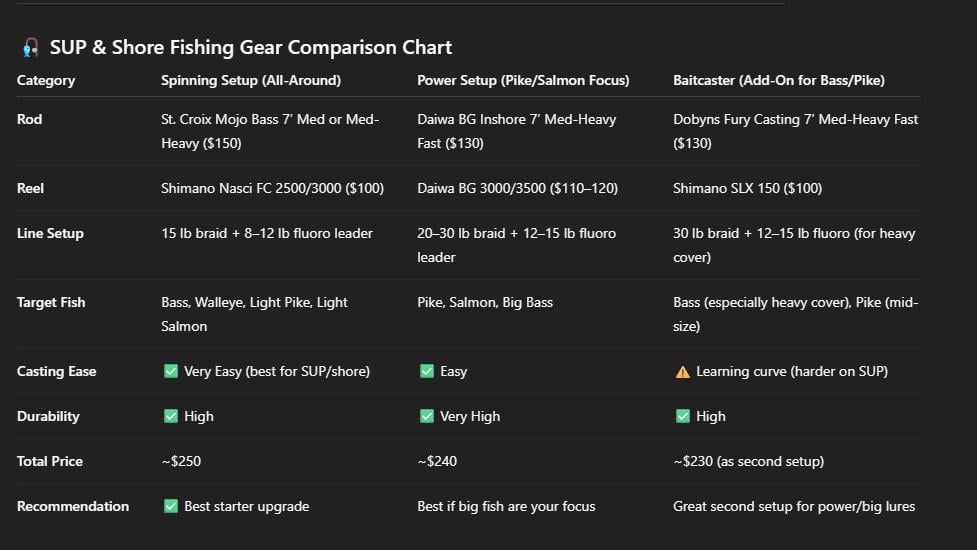Click the "Pike, Salmon, Big Bass" cell
The height and width of the screenshot is (550, 977).
pyautogui.click(x=485, y=303)
